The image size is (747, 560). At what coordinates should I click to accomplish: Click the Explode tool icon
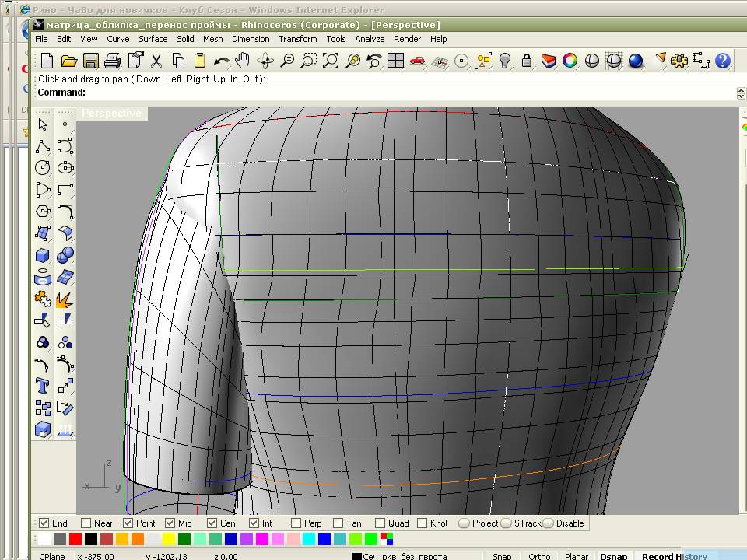click(x=65, y=299)
